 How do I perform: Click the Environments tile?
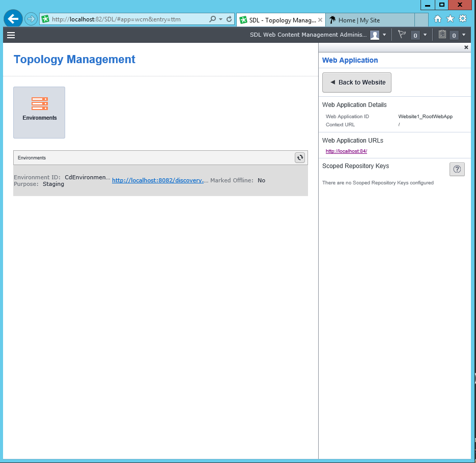[x=39, y=112]
